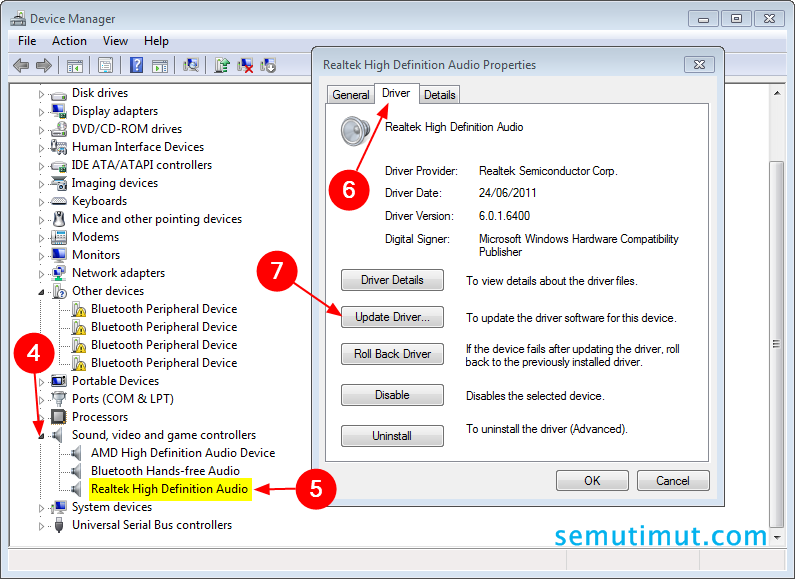This screenshot has width=795, height=579.
Task: Click the Human Interface Devices icon
Action: pyautogui.click(x=59, y=147)
